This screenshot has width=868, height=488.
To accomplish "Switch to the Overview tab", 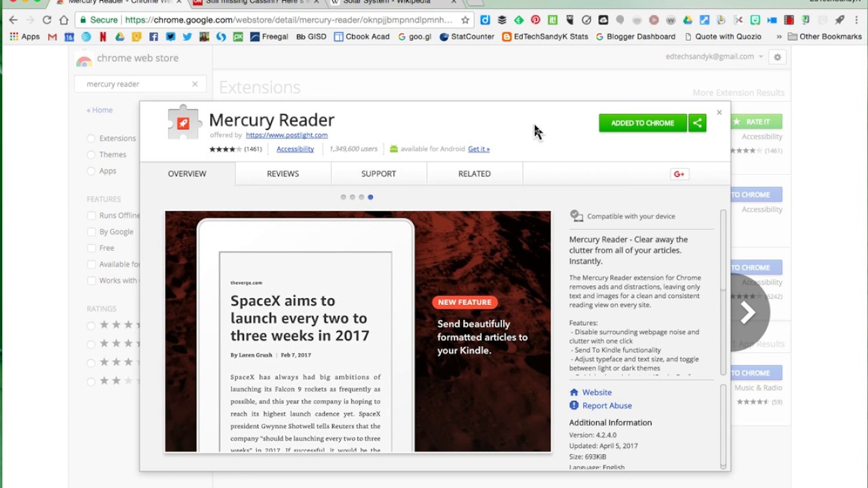I will (187, 174).
